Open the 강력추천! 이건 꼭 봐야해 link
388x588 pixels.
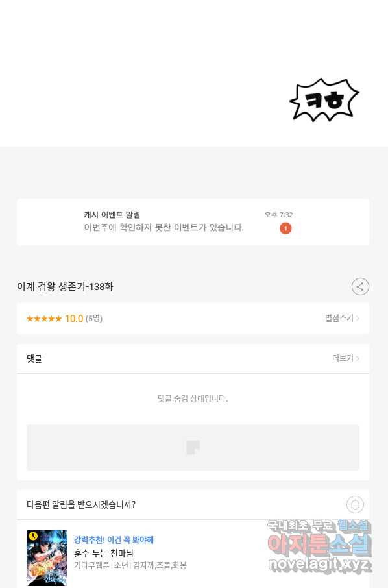[114, 540]
